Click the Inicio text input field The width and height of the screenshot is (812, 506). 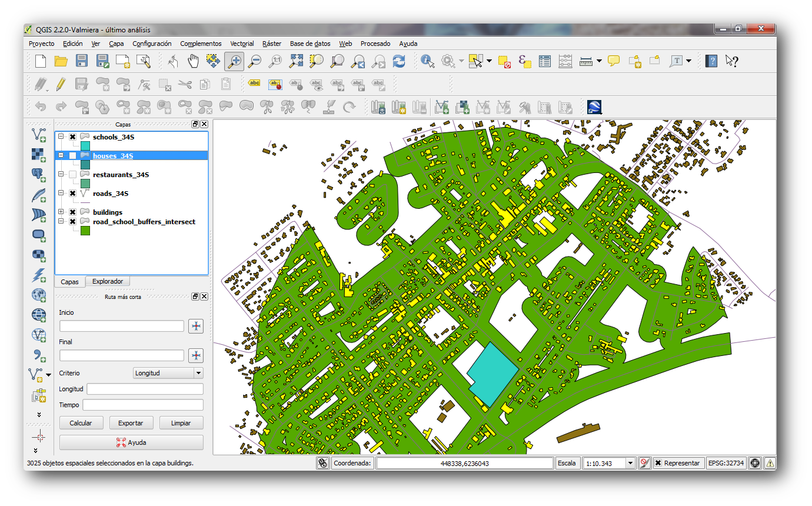tap(122, 326)
